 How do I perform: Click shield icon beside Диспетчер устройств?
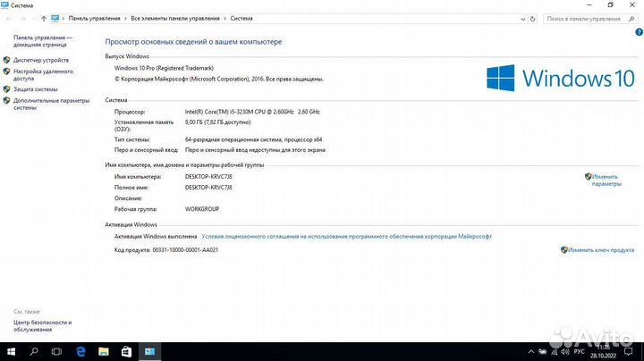coord(6,60)
